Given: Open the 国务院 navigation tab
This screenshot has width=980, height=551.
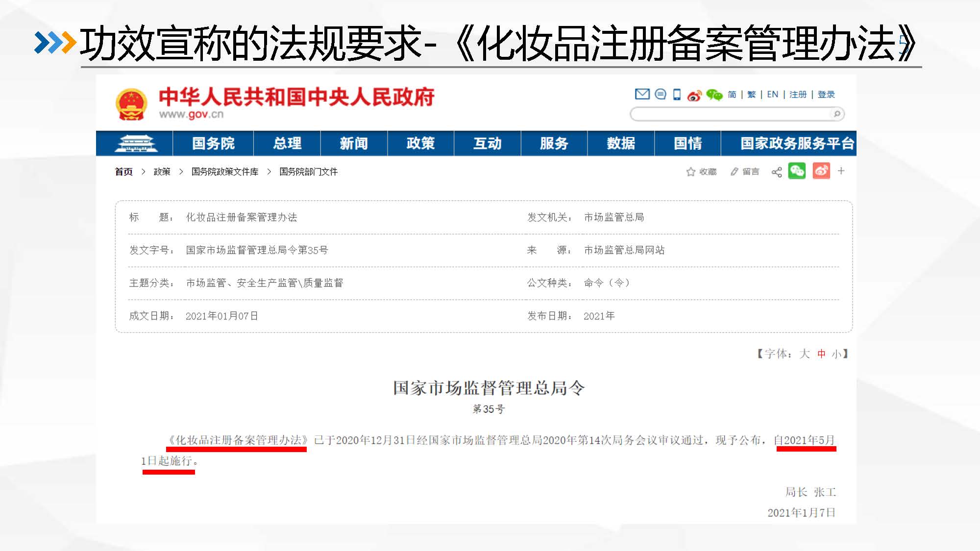Looking at the screenshot, I should point(213,144).
